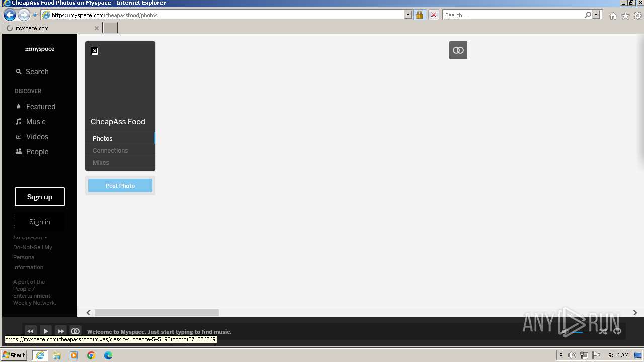Close the myspace.com tab
Image resolution: width=644 pixels, height=362 pixels.
97,28
